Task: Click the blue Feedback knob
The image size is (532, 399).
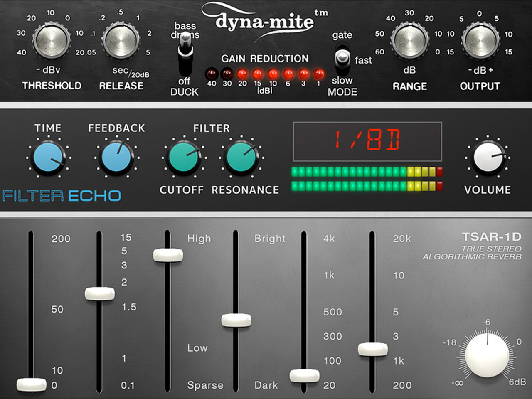Action: (116, 158)
